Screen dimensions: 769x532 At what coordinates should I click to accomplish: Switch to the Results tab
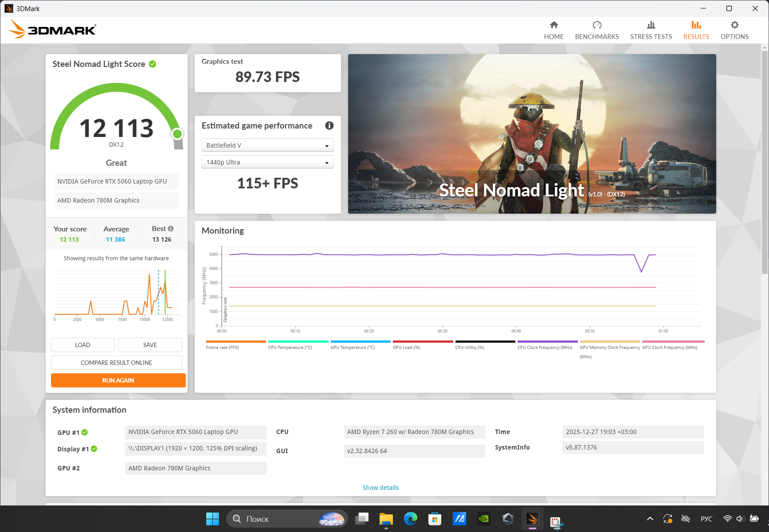(696, 30)
